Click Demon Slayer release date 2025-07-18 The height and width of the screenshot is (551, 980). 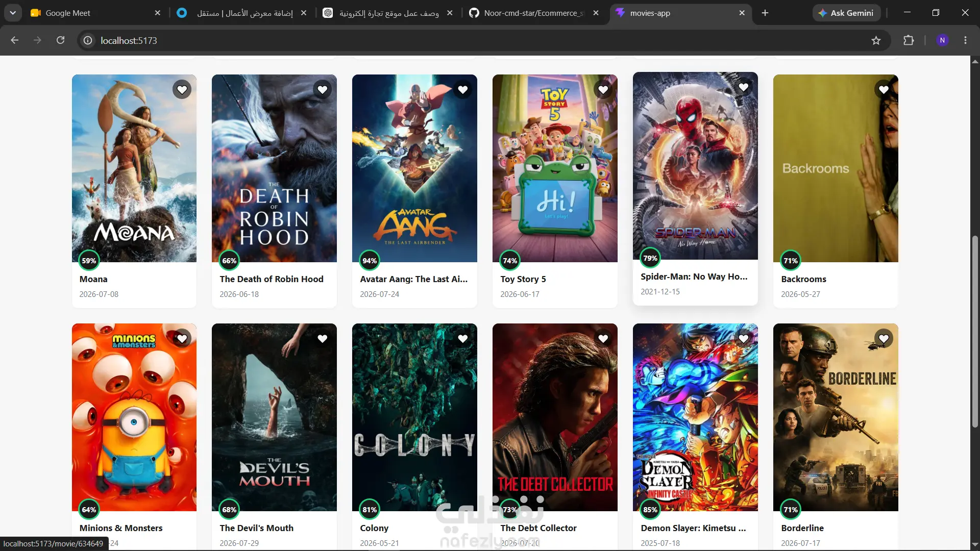(x=660, y=543)
